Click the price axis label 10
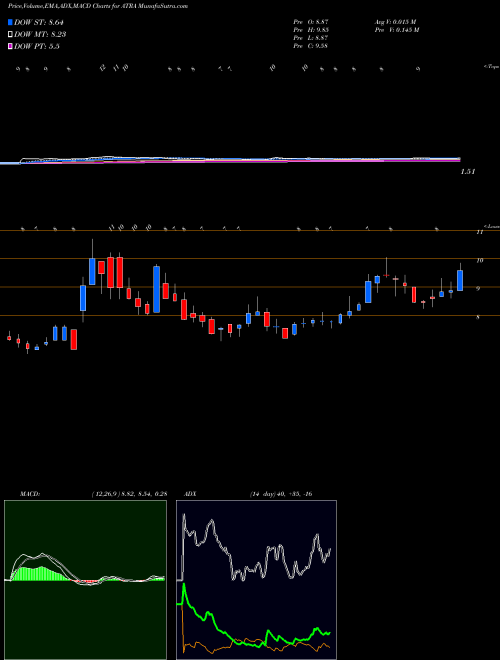The image size is (500, 660). [x=479, y=261]
